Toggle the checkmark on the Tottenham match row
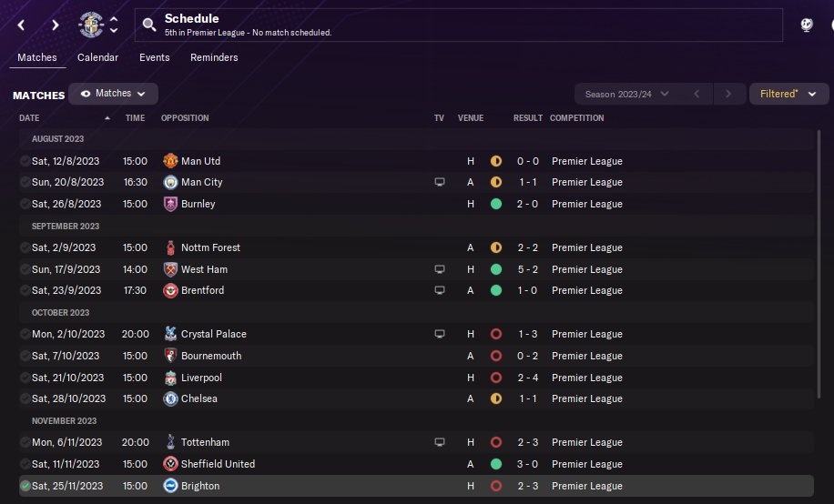 tap(25, 443)
